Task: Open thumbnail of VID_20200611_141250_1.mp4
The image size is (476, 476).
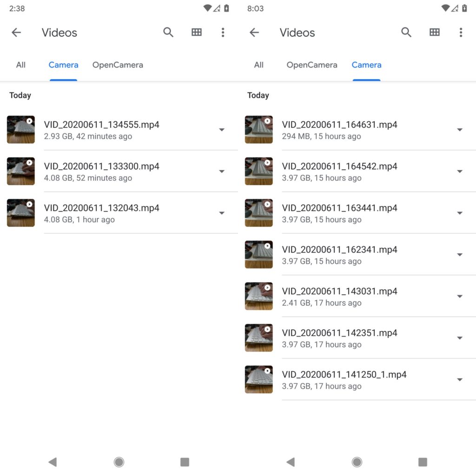Action: [258, 379]
